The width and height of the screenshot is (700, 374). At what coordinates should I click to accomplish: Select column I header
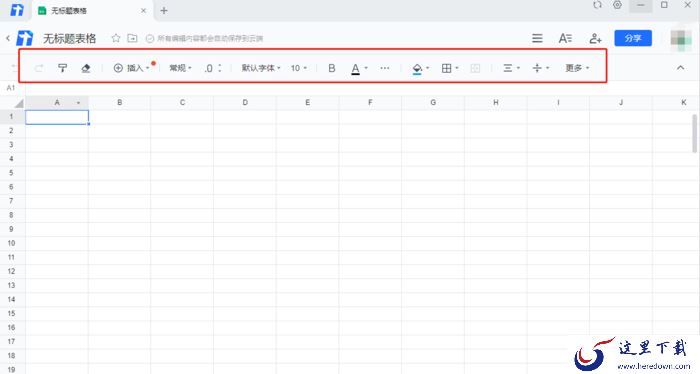[558, 103]
